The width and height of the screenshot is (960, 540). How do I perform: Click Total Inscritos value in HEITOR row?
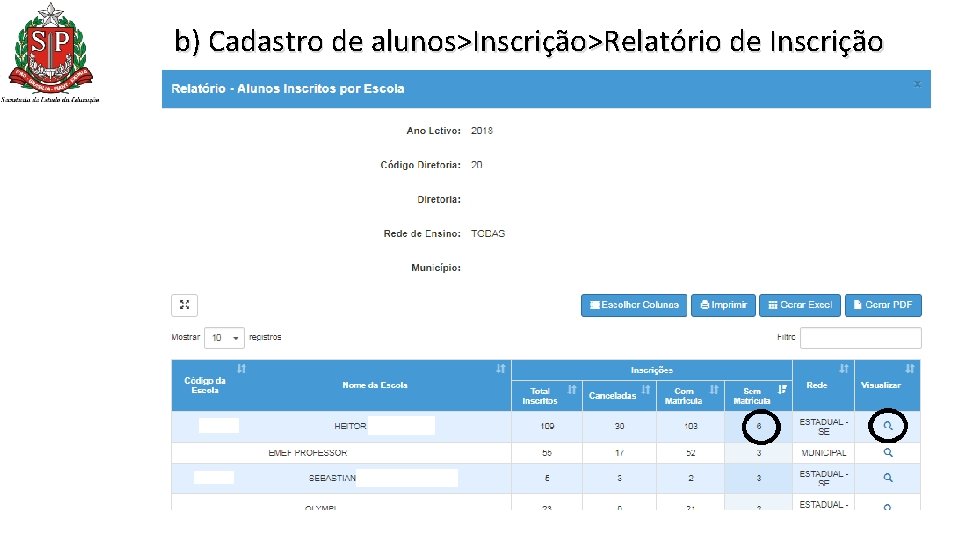(547, 426)
